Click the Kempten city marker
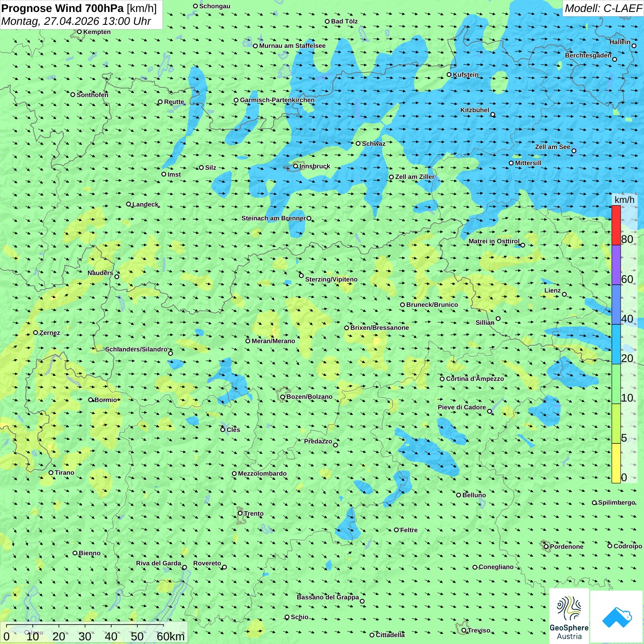This screenshot has height=644, width=644. [79, 32]
